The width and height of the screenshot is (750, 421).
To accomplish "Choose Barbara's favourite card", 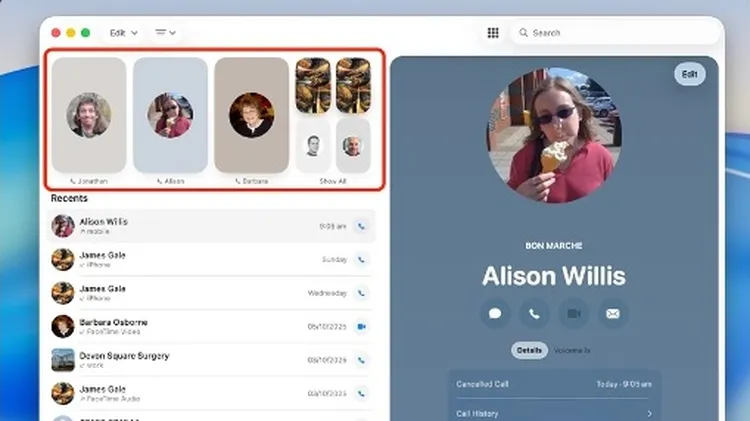I will (251, 115).
